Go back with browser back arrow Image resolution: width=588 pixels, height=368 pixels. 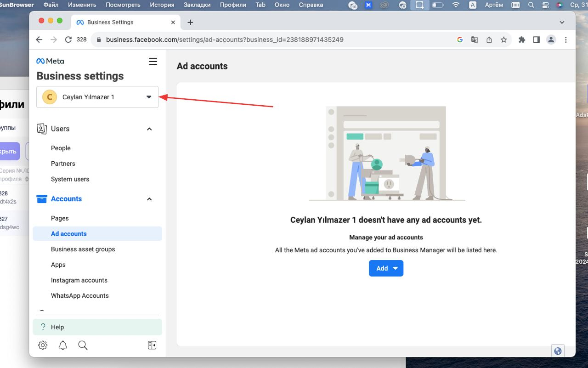point(39,40)
